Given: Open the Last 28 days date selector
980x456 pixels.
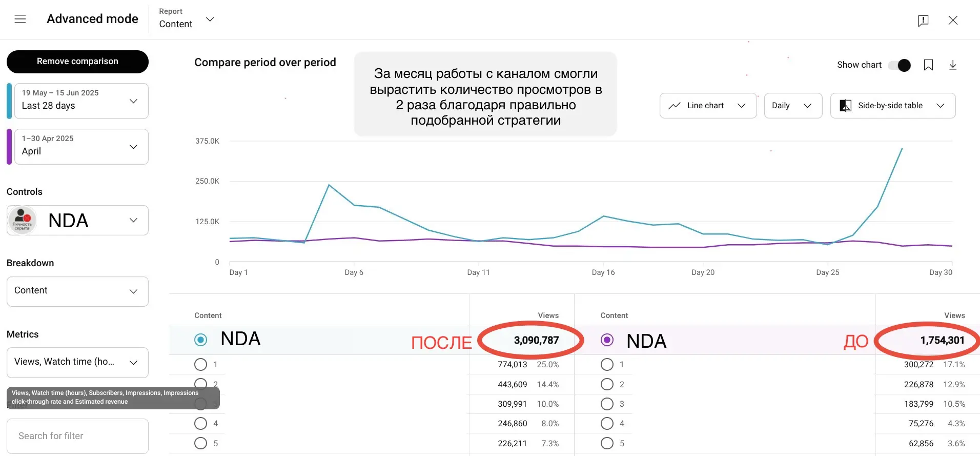Looking at the screenshot, I should point(81,101).
